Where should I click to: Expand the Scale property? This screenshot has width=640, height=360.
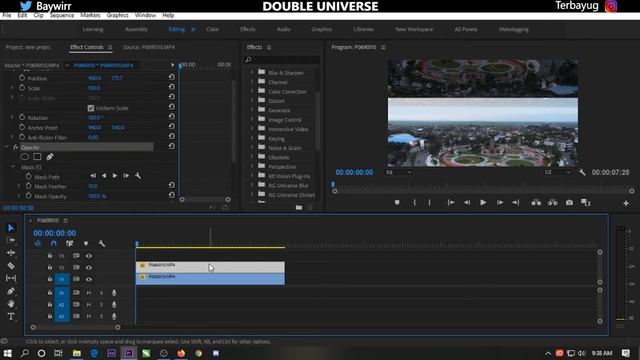pyautogui.click(x=12, y=88)
